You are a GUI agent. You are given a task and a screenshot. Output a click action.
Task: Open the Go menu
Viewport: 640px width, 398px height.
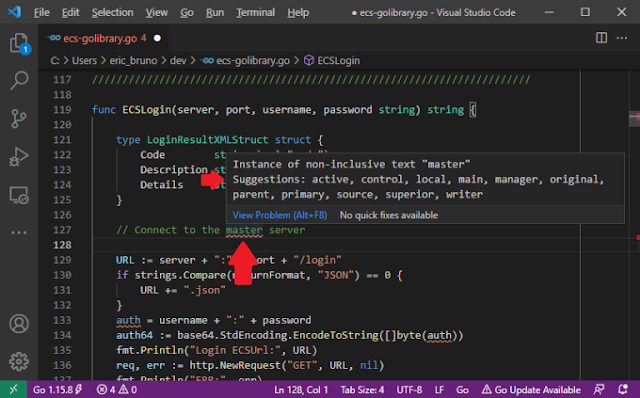[x=187, y=13]
